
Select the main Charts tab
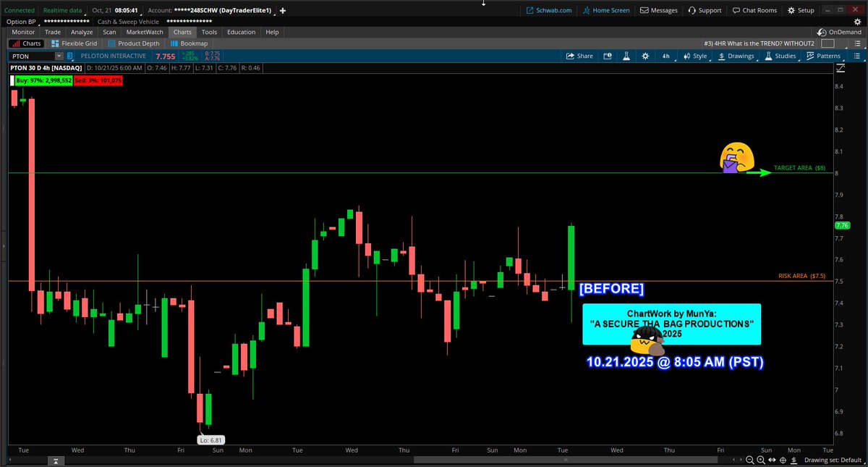coord(182,32)
